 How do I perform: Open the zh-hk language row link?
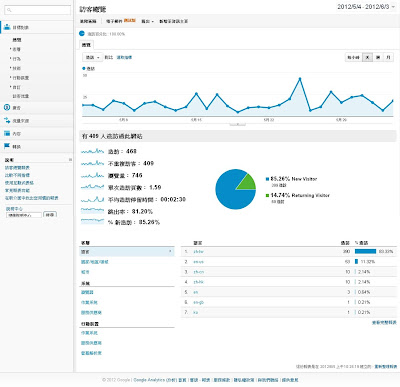(198, 282)
